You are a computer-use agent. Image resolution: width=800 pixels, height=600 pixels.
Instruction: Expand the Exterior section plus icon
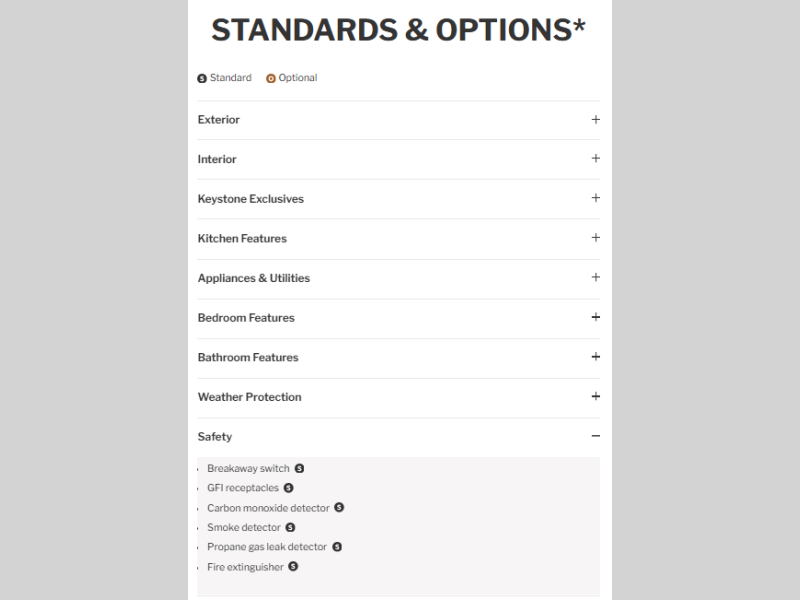pyautogui.click(x=595, y=119)
